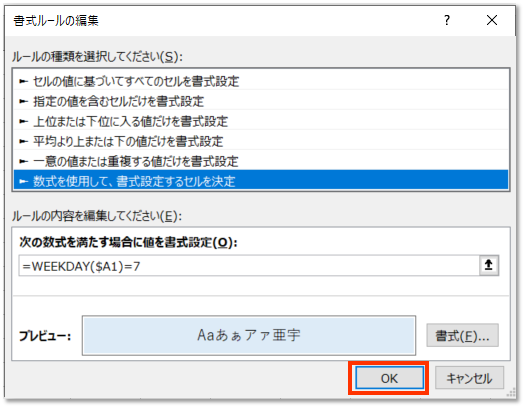Screen dimensions: 525x408
Task: Click arrow bullet beside 指定の値を含む rule
Action: click(x=23, y=101)
